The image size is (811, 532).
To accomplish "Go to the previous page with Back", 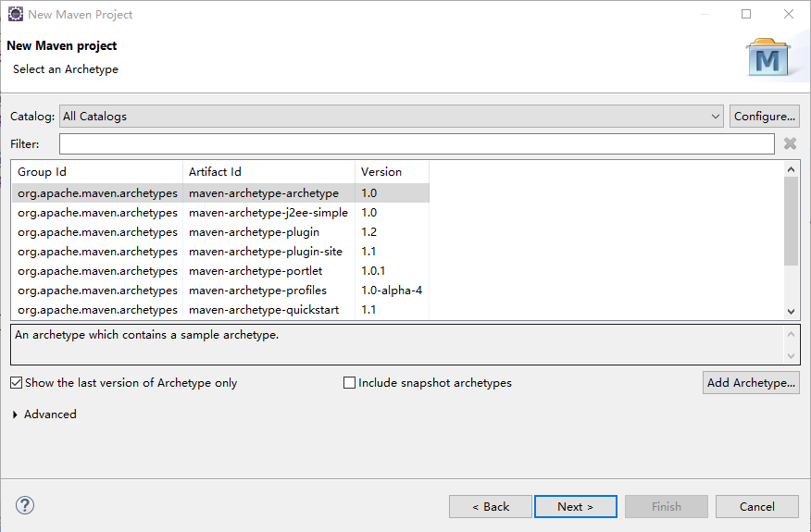I will 491,507.
